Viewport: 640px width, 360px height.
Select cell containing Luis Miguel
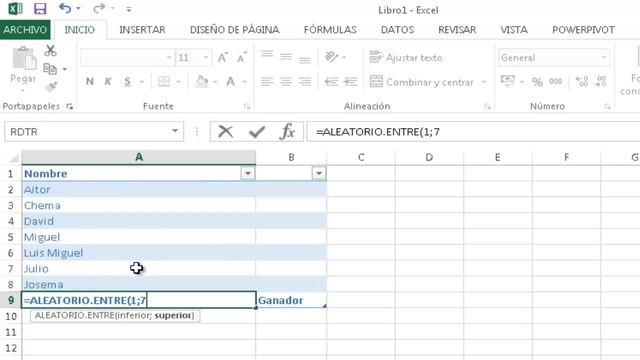(x=138, y=253)
